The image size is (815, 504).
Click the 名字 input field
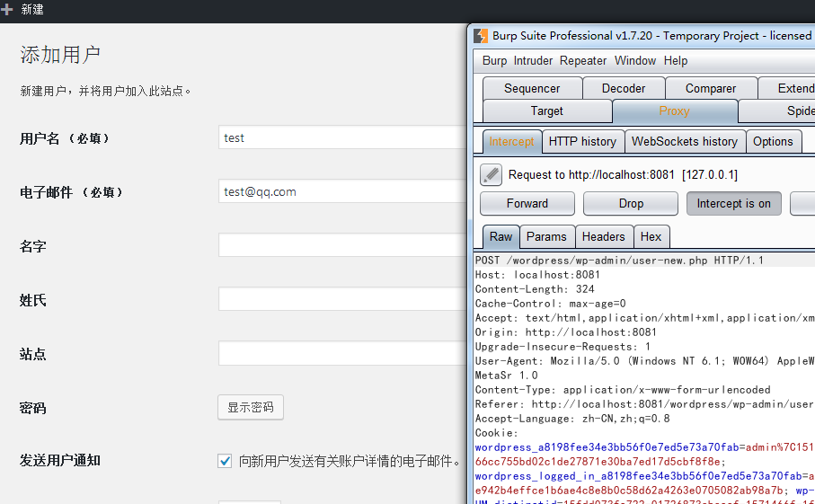click(342, 245)
